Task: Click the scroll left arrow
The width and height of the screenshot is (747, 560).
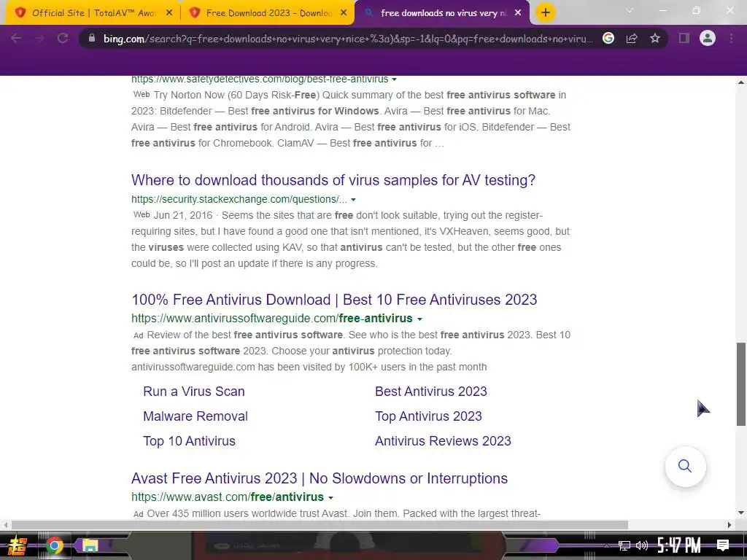Action: click(x=5, y=525)
